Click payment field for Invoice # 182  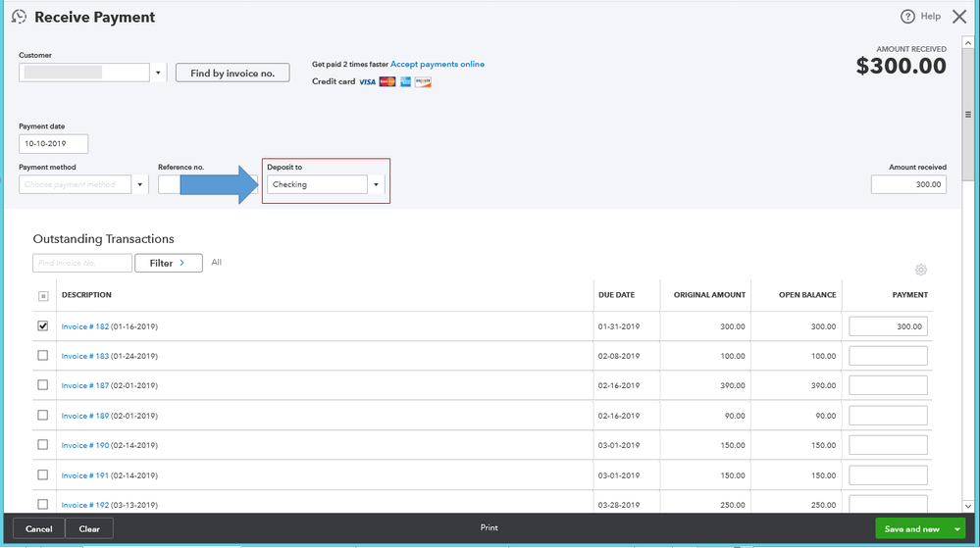click(x=888, y=326)
